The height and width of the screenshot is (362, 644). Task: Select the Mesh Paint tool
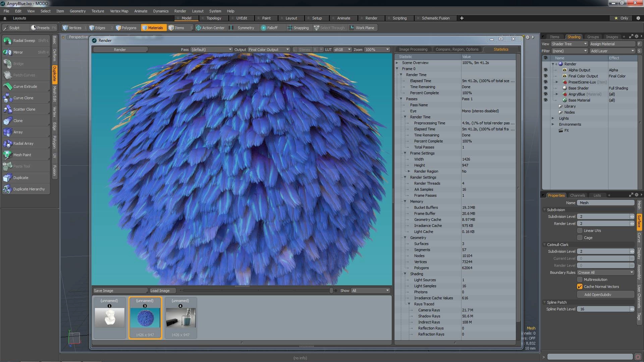26,155
